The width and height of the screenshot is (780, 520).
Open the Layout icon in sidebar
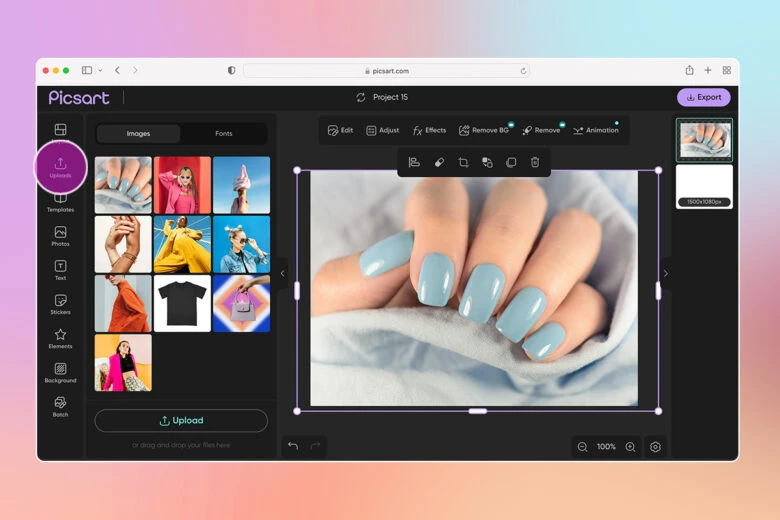60,130
